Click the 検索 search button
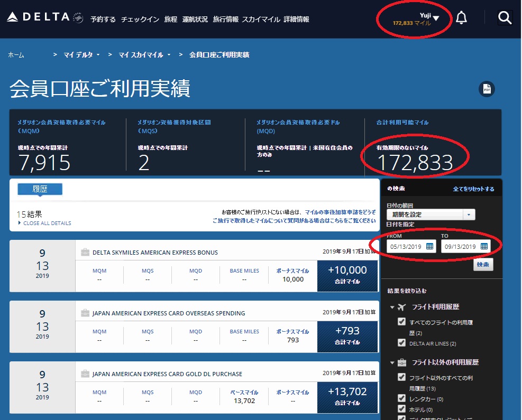This screenshot has height=420, width=522. (483, 264)
